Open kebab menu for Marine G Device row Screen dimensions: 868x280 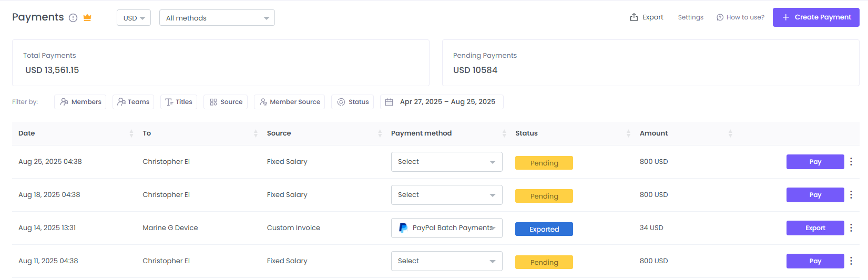851,228
